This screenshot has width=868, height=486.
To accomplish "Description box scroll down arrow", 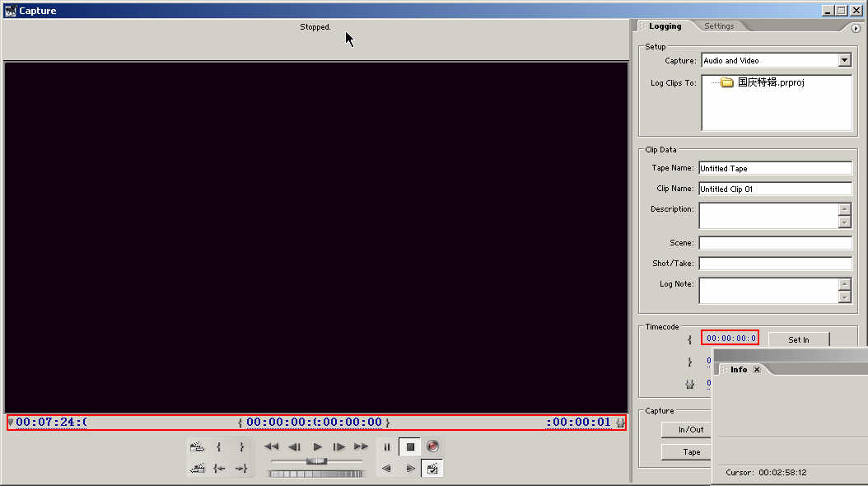I will (x=844, y=222).
